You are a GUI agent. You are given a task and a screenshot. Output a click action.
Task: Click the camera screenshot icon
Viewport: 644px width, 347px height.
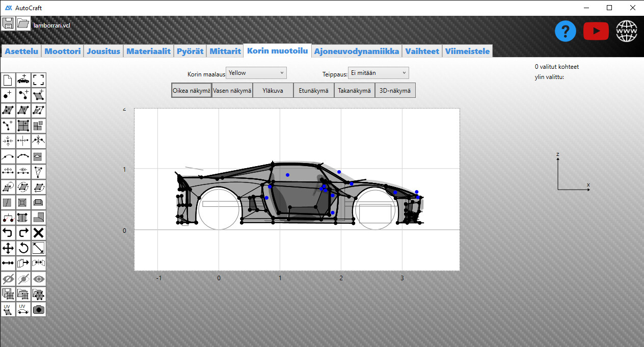(x=39, y=309)
